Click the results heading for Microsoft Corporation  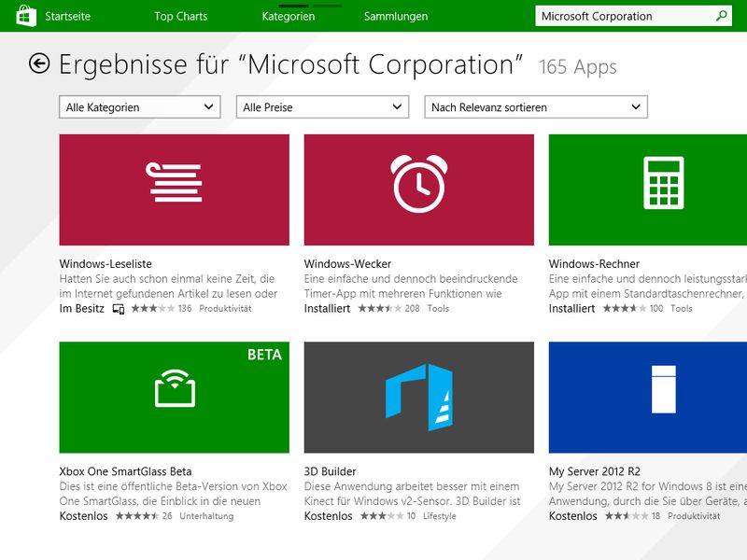tap(290, 64)
